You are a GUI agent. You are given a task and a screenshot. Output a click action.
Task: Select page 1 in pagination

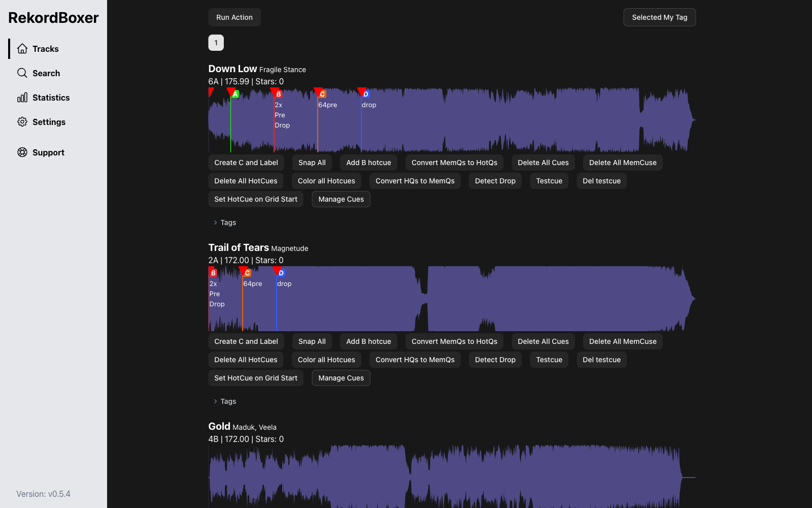216,43
